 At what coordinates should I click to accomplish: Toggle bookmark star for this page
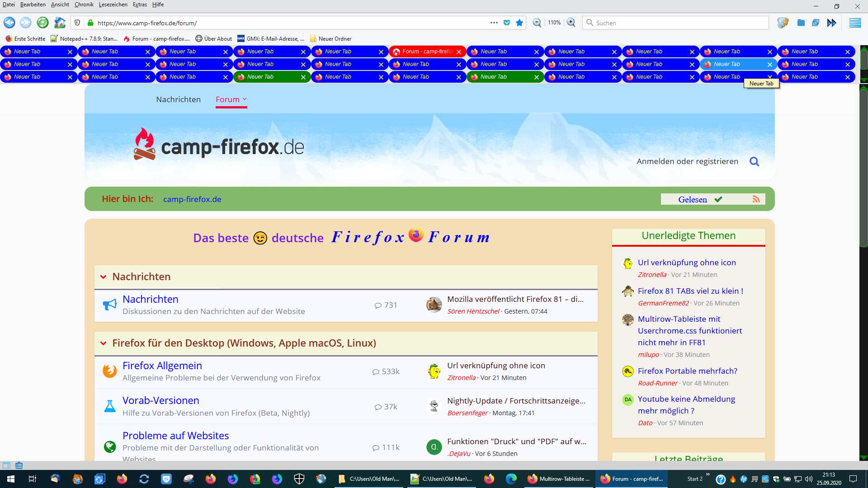[519, 23]
